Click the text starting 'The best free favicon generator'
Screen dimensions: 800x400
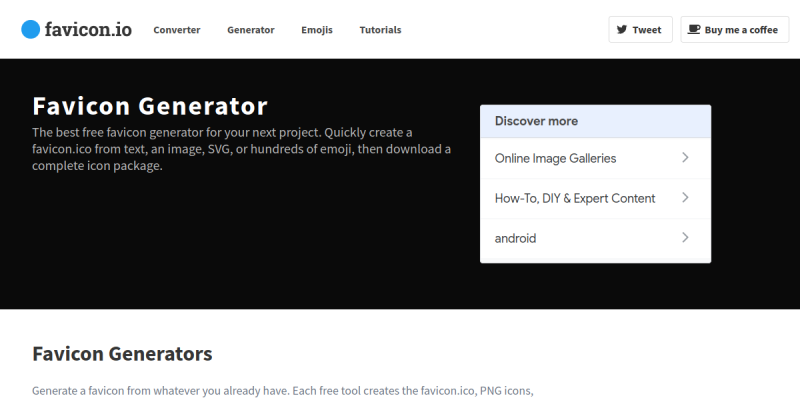coord(241,149)
